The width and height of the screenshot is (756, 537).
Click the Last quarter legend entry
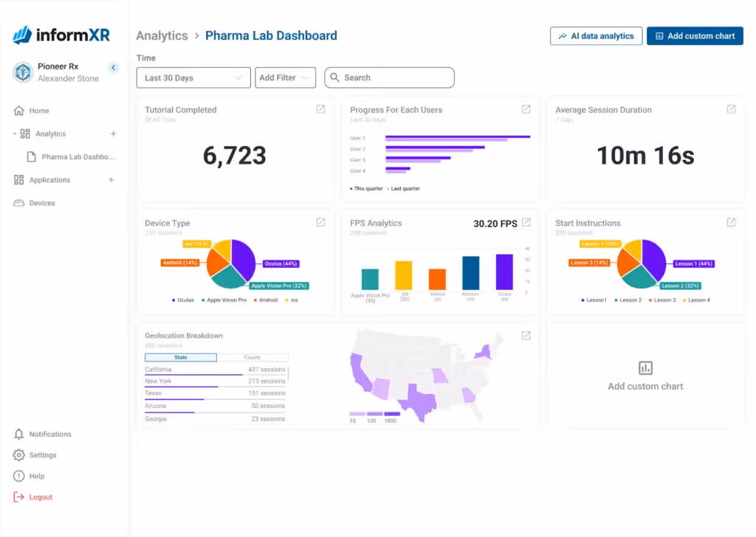tap(404, 189)
